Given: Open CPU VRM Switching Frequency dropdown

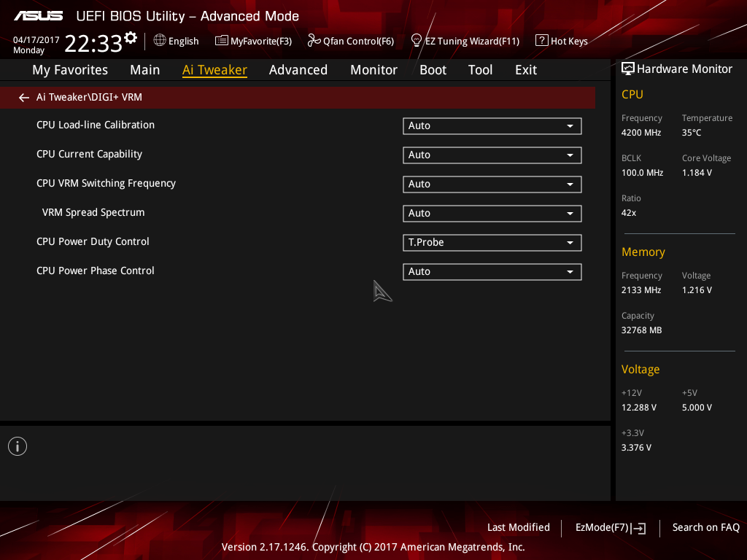Looking at the screenshot, I should (x=492, y=184).
